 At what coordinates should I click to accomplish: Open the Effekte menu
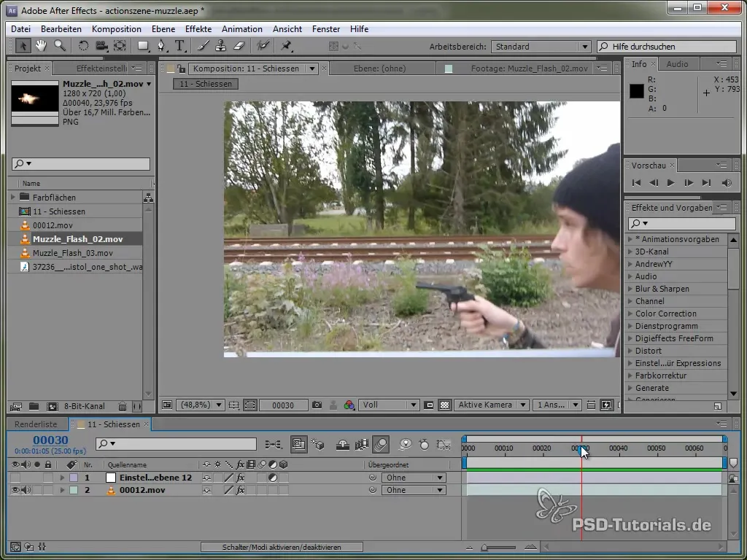tap(198, 29)
